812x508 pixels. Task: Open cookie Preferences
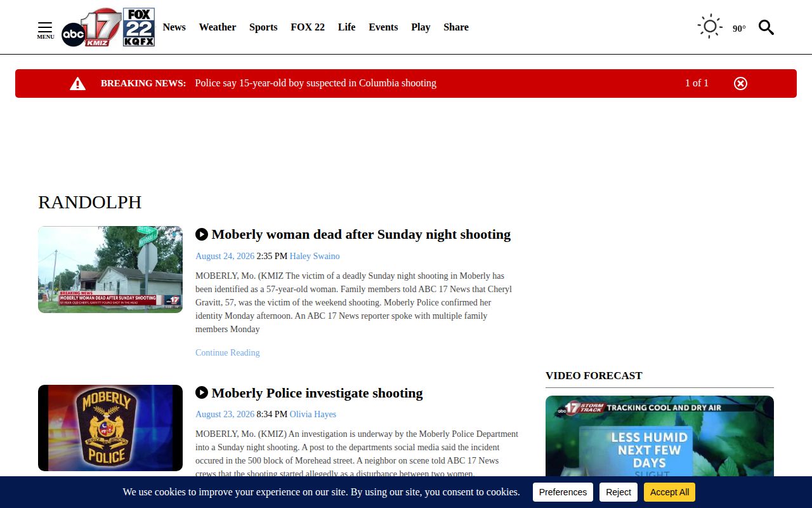point(563,492)
